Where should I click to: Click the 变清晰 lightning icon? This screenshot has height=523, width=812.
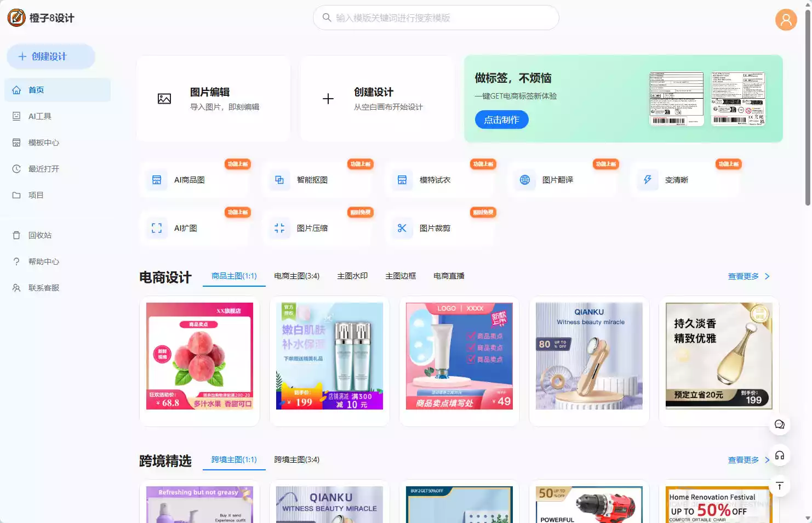[x=648, y=180]
